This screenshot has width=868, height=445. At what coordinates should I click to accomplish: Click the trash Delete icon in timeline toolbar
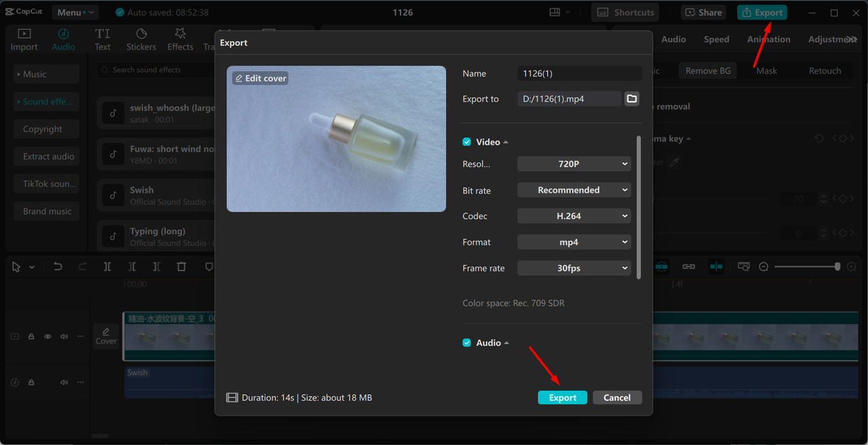click(181, 267)
